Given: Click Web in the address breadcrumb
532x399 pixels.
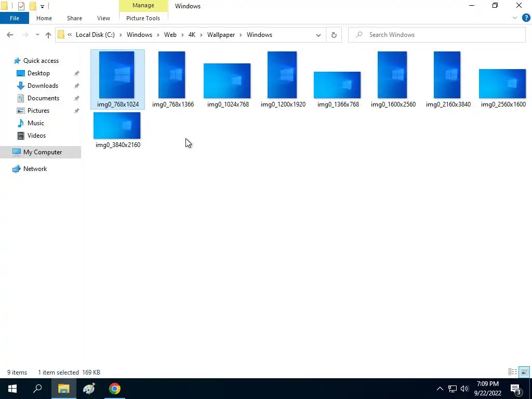Looking at the screenshot, I should [x=170, y=35].
